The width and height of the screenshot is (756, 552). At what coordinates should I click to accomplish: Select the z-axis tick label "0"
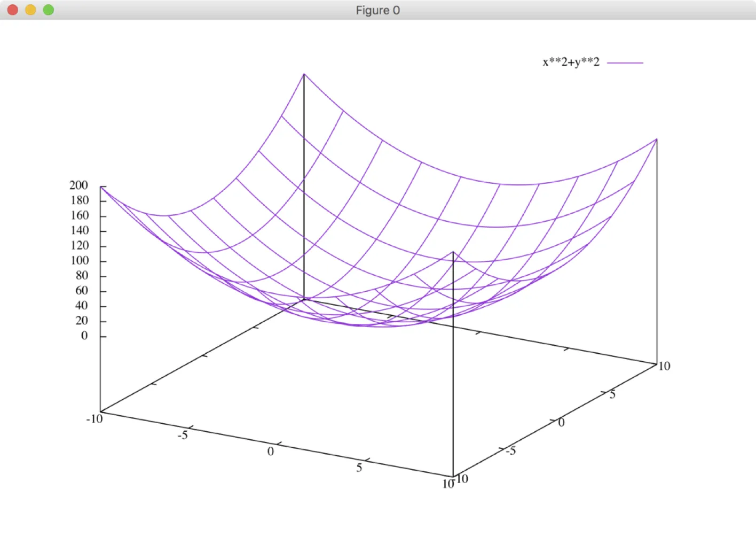click(84, 336)
